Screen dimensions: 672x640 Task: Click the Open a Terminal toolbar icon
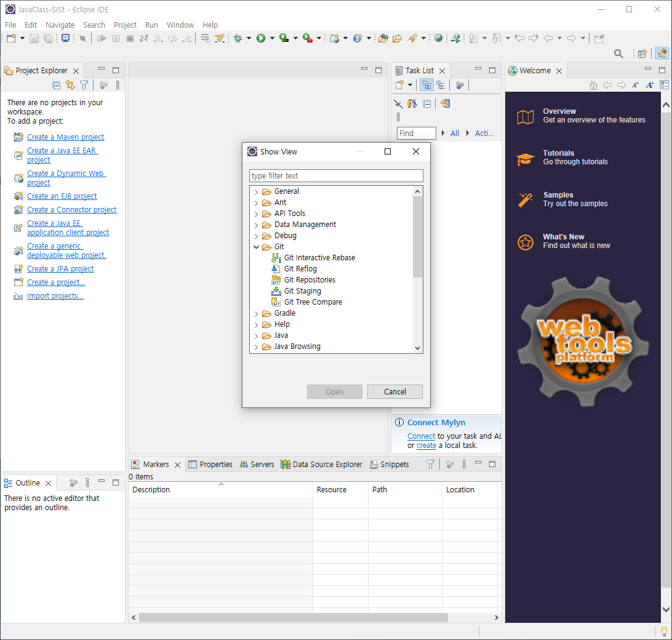[x=66, y=38]
